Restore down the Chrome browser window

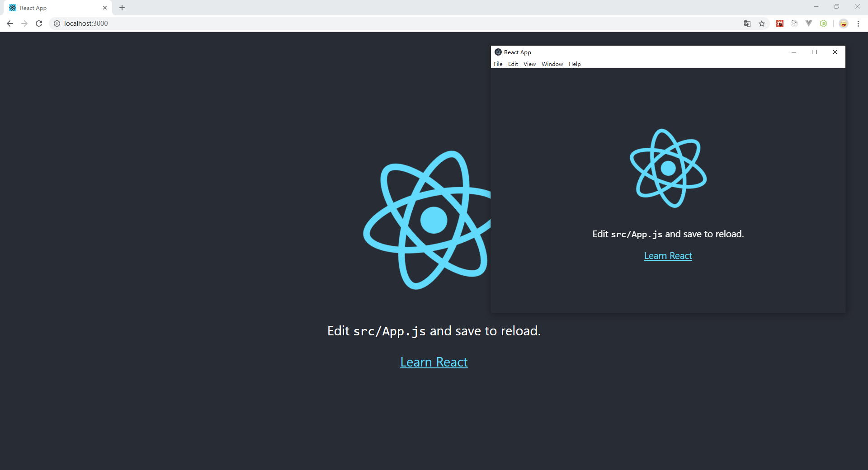pos(837,7)
